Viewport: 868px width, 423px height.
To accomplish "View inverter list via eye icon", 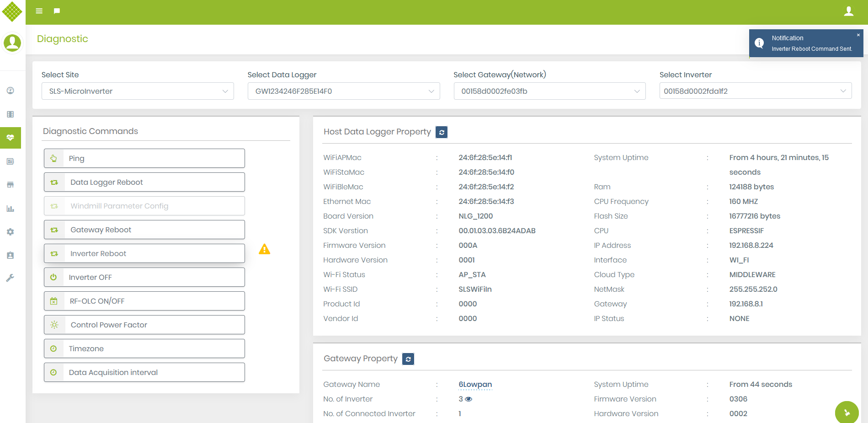I will [469, 399].
